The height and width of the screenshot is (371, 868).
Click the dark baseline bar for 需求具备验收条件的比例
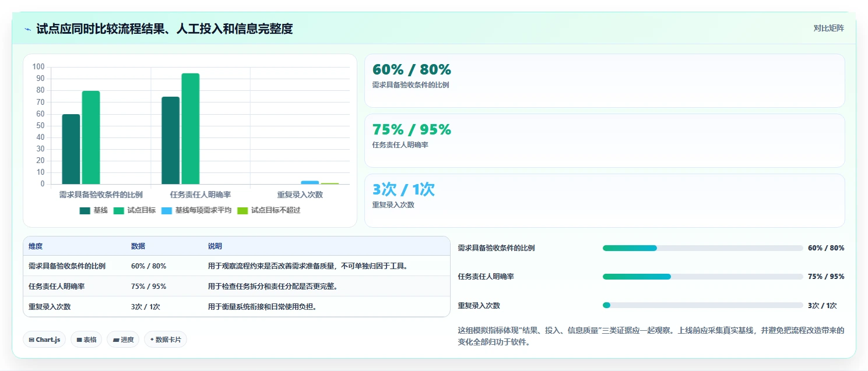(71, 149)
